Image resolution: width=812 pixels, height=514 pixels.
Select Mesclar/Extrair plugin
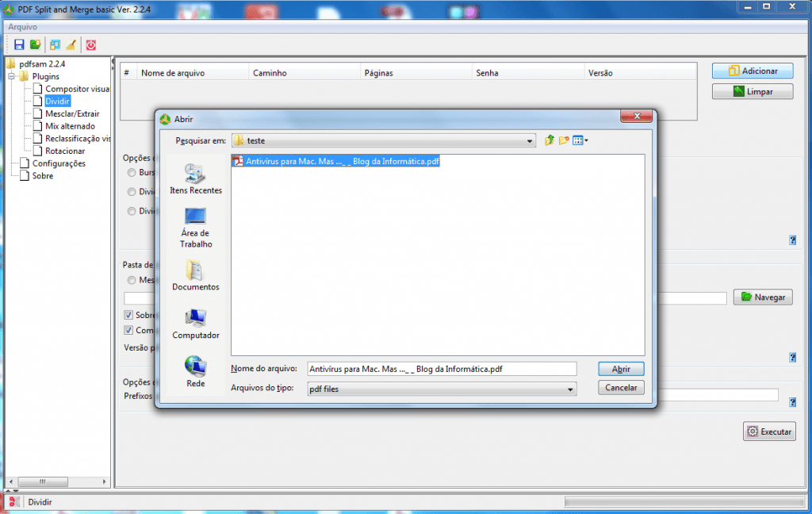point(72,113)
